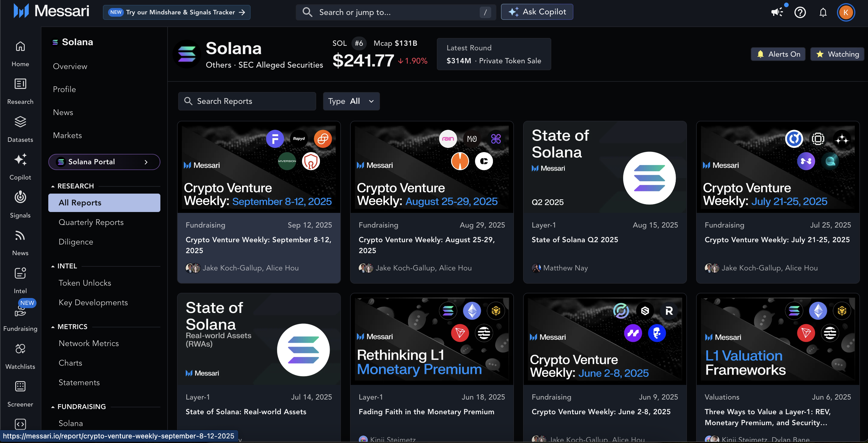This screenshot has width=868, height=443.
Task: Toggle the Alerts On button
Action: (778, 54)
